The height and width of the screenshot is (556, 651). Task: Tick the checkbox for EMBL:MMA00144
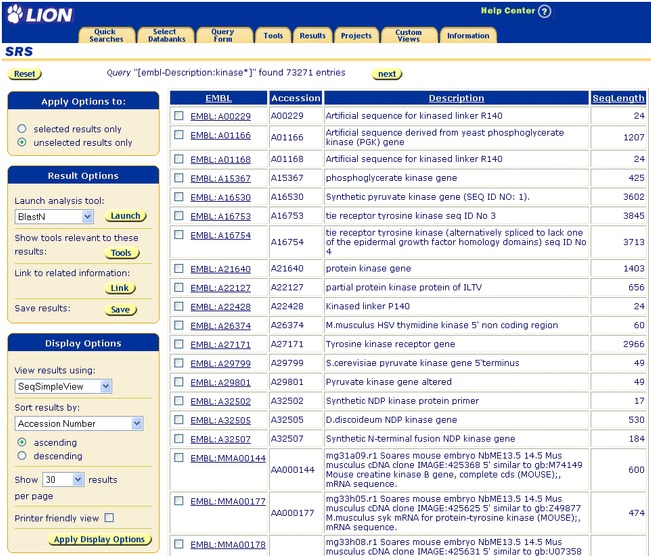click(179, 458)
